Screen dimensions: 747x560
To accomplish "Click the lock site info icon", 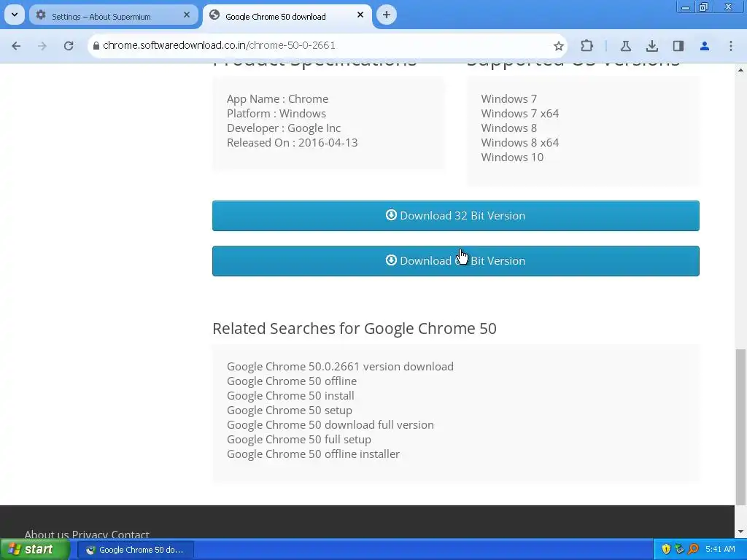I will pyautogui.click(x=96, y=46).
